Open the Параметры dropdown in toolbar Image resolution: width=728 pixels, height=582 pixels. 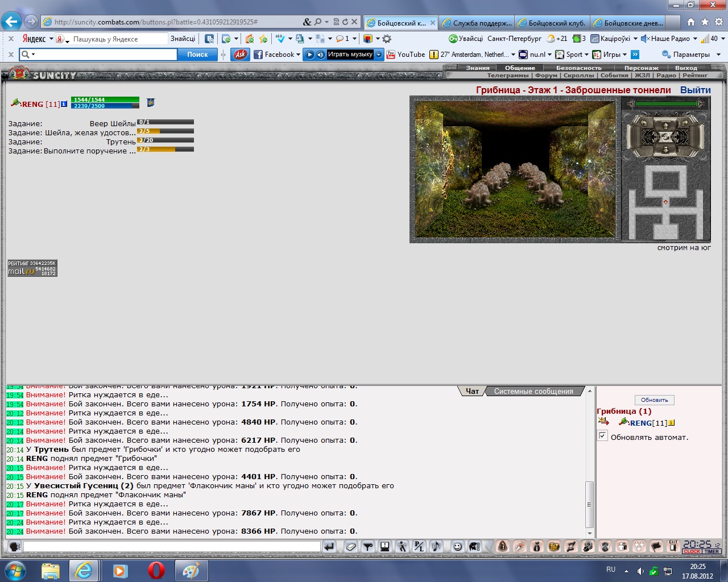tap(718, 55)
